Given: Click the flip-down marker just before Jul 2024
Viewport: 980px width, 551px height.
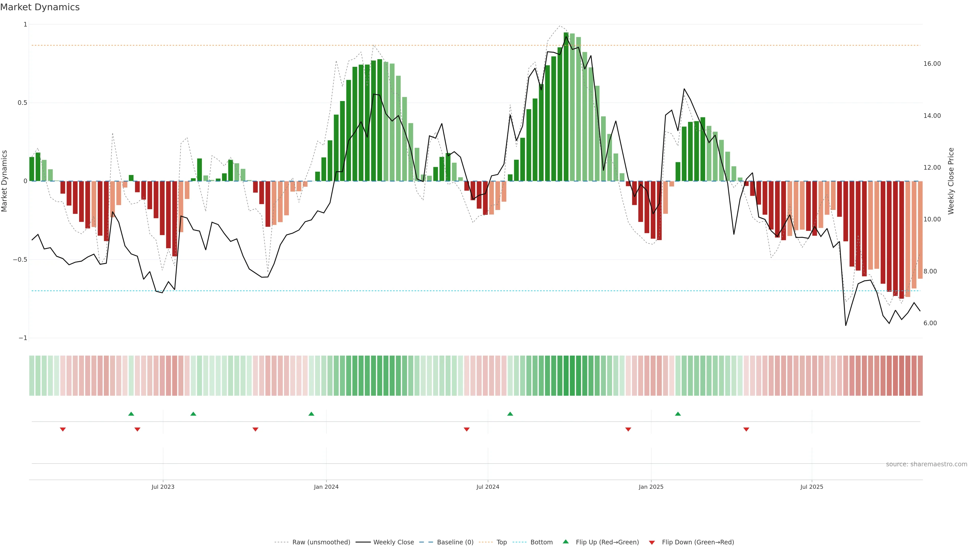Looking at the screenshot, I should tap(467, 429).
